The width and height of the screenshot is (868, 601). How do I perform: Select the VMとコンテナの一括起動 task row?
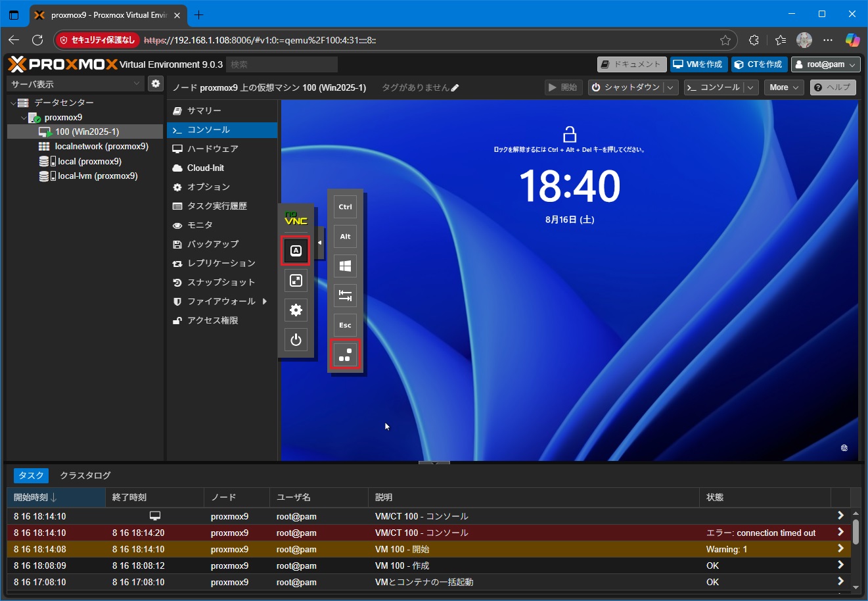pos(429,582)
